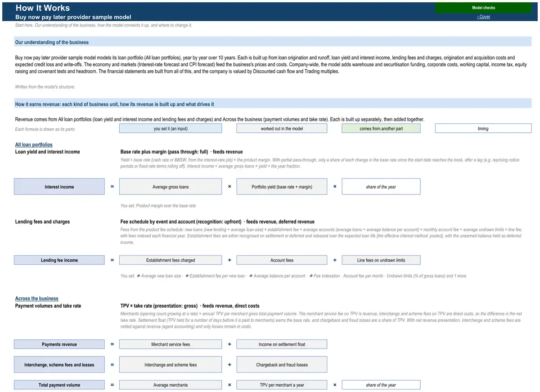Click the 'you set it (an input)' legend box
The height and width of the screenshot is (392, 540).
[x=171, y=128]
